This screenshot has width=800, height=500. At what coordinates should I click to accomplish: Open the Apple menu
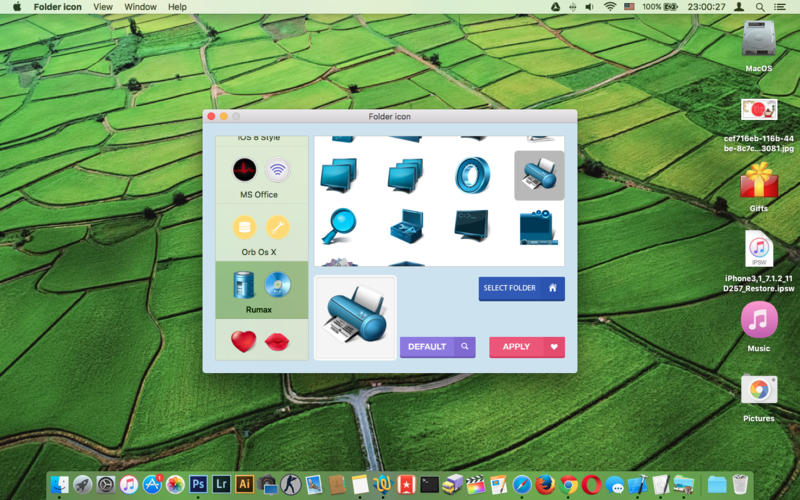coord(17,7)
